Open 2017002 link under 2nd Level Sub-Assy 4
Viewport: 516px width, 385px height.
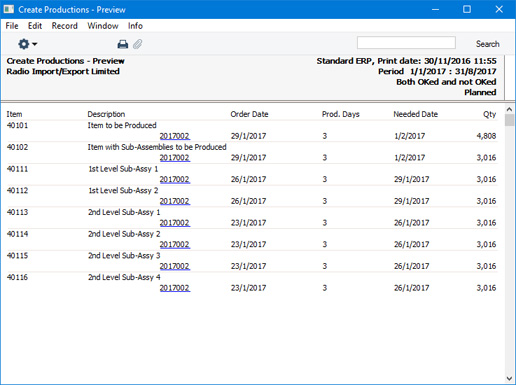175,288
